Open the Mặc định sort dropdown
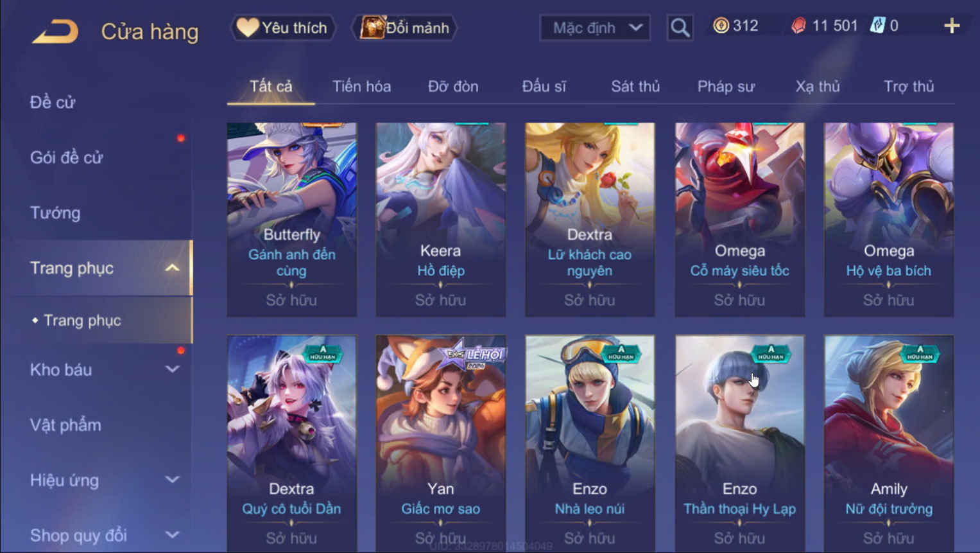 [x=595, y=28]
